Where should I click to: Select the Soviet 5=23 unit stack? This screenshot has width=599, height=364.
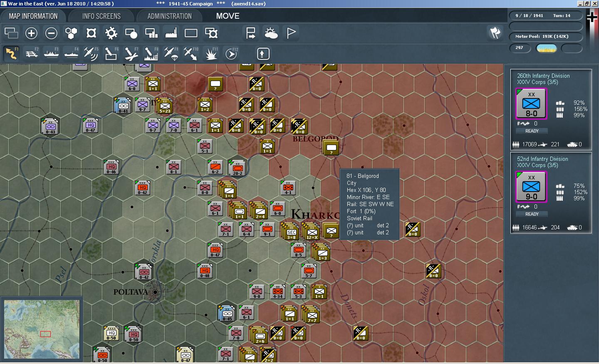pyautogui.click(x=165, y=106)
